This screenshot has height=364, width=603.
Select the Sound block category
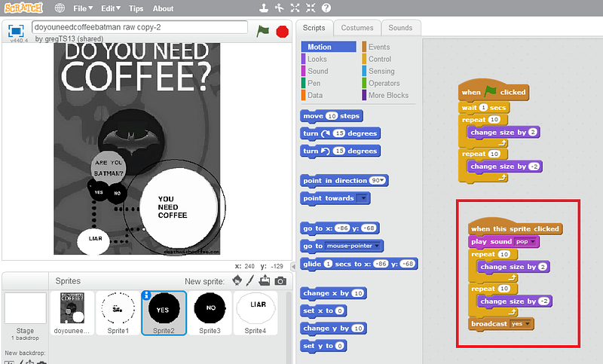tap(315, 71)
